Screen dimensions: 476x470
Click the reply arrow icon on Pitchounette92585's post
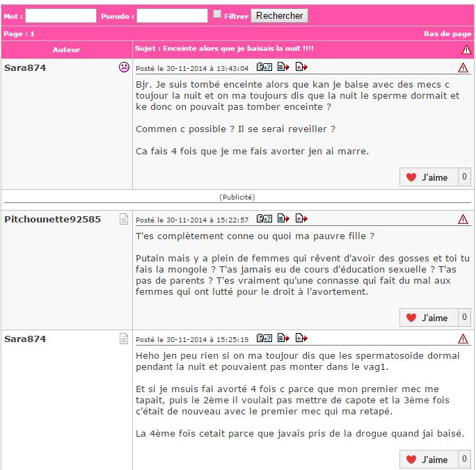283,218
